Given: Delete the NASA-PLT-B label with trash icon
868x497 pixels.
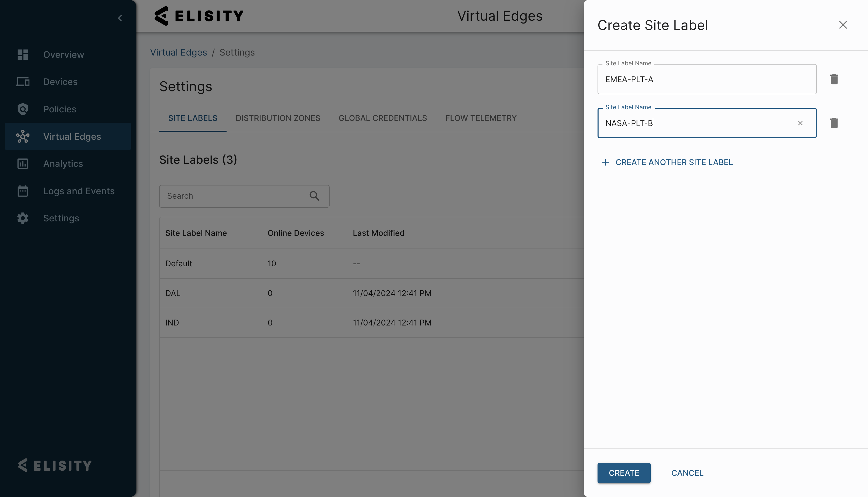Looking at the screenshot, I should 834,123.
